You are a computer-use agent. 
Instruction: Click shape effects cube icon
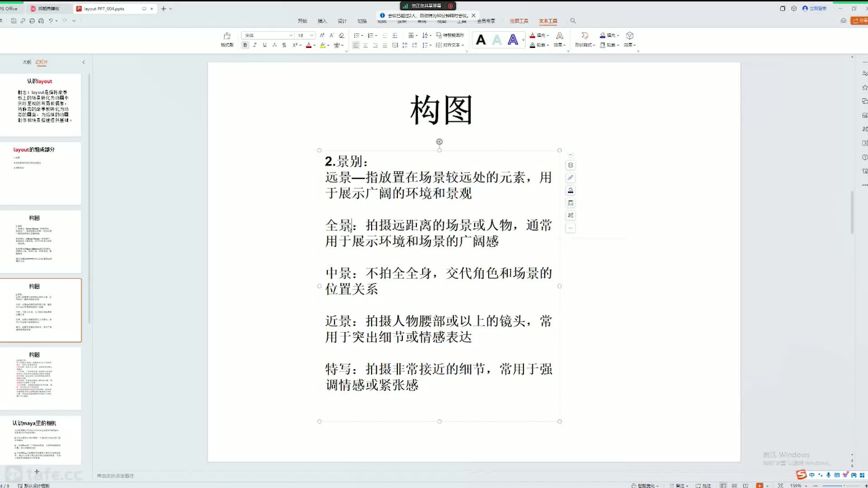(x=630, y=36)
